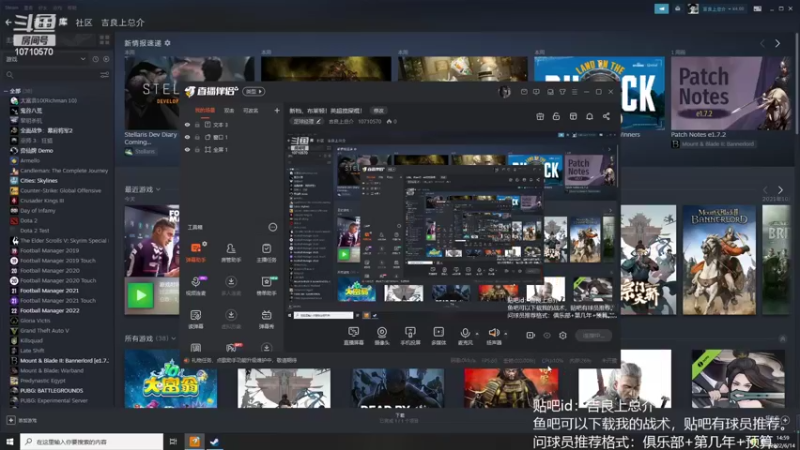
Task: Open the Douyu title bar message icon
Action: pyautogui.click(x=524, y=92)
